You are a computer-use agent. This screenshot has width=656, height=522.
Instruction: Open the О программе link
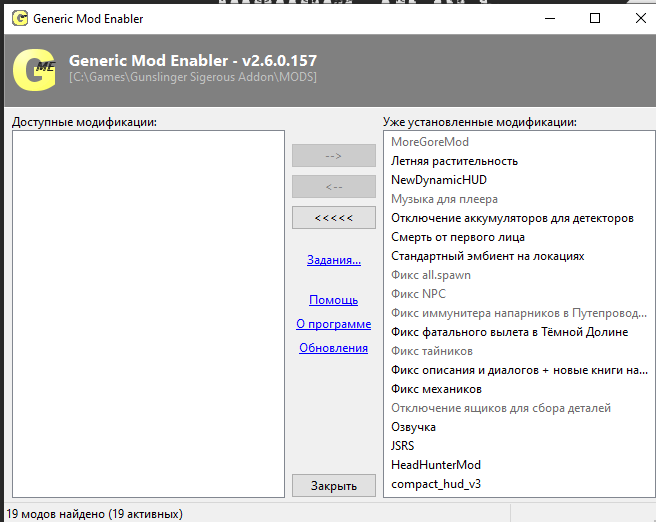coord(334,324)
